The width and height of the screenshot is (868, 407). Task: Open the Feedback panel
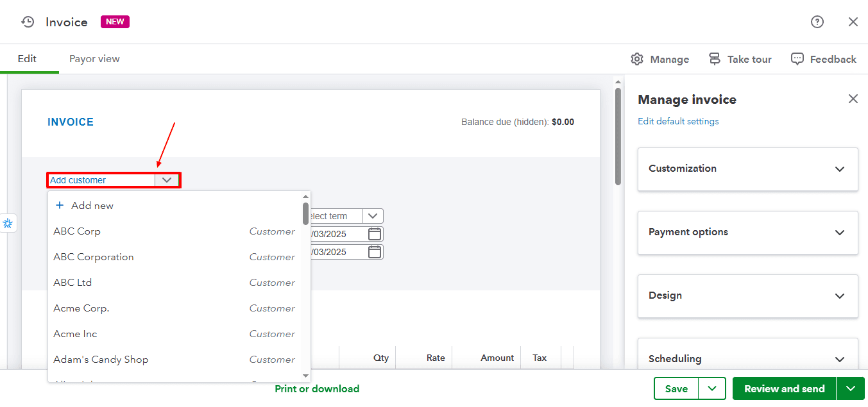[x=823, y=58]
